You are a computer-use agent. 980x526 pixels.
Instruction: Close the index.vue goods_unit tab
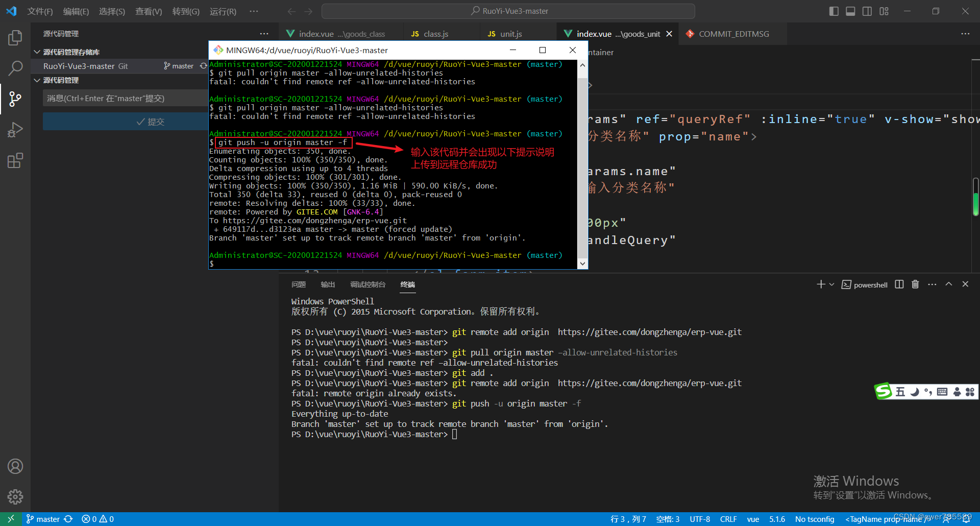(669, 34)
